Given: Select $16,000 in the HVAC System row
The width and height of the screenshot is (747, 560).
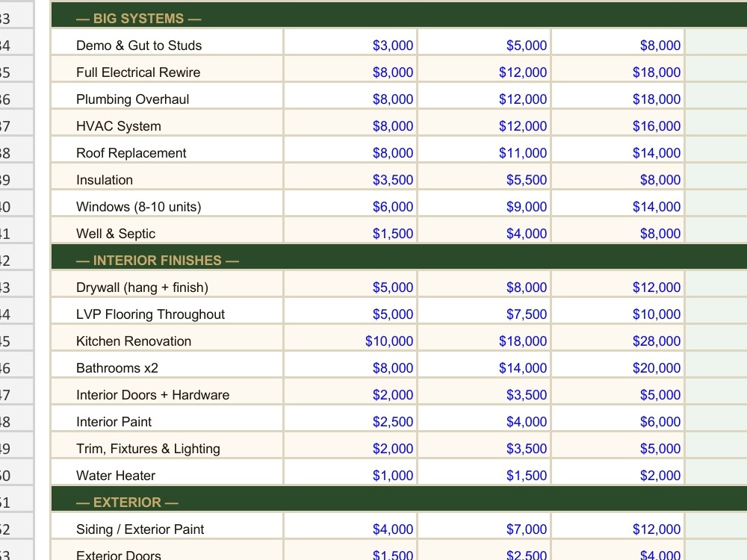Looking at the screenshot, I should click(x=619, y=123).
